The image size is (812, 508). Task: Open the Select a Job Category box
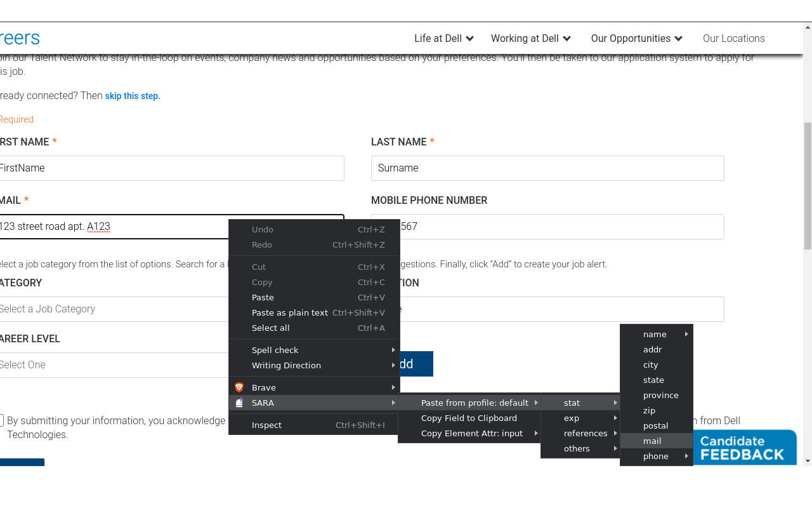[x=114, y=309]
